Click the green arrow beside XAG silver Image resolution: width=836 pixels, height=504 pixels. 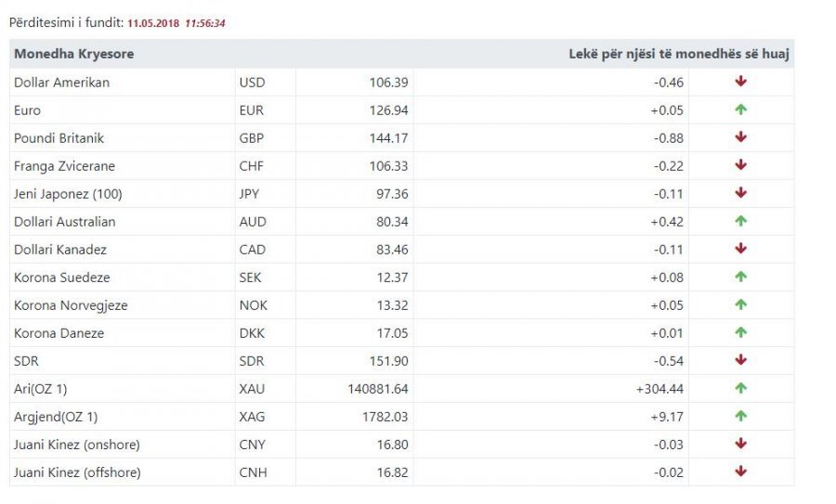(740, 416)
